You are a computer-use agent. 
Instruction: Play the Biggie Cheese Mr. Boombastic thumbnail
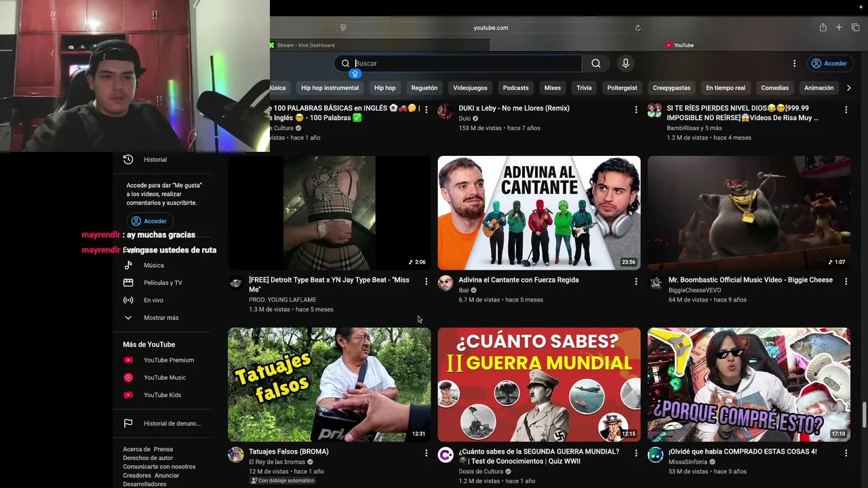749,213
